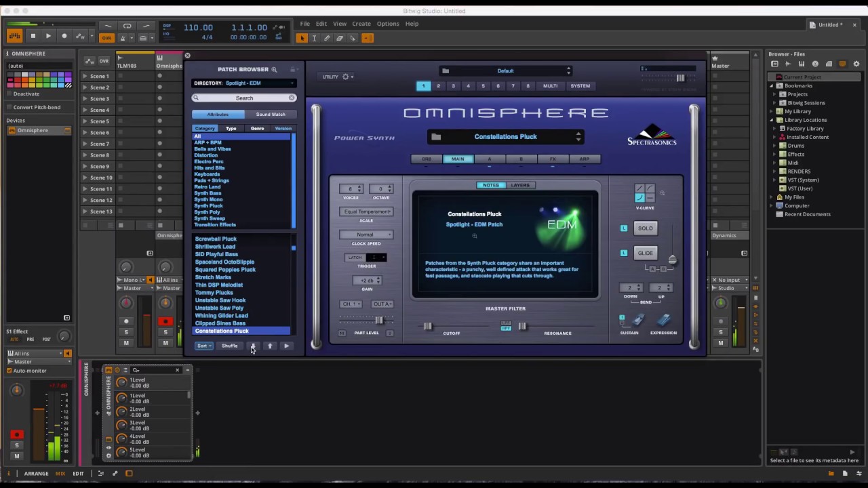
Task: Toggle the GLIDE button in Omnisphere
Action: (x=645, y=253)
